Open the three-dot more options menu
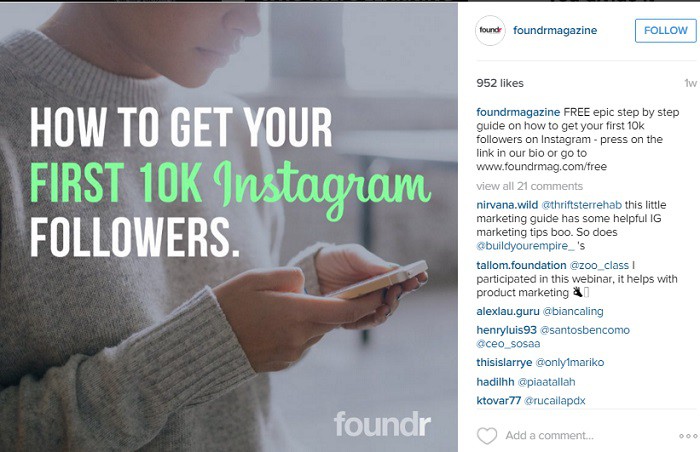Image resolution: width=700 pixels, height=452 pixels. (688, 436)
